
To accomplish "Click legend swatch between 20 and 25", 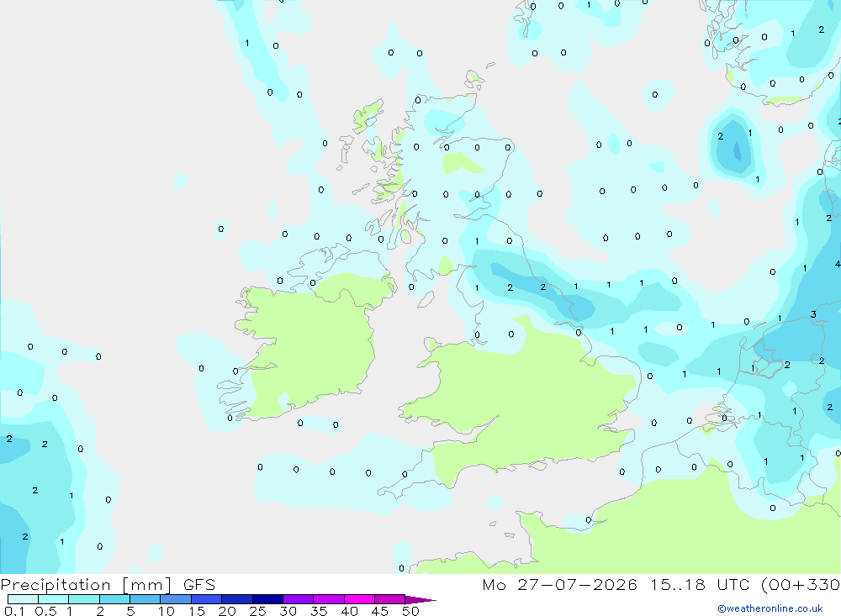I will [236, 599].
